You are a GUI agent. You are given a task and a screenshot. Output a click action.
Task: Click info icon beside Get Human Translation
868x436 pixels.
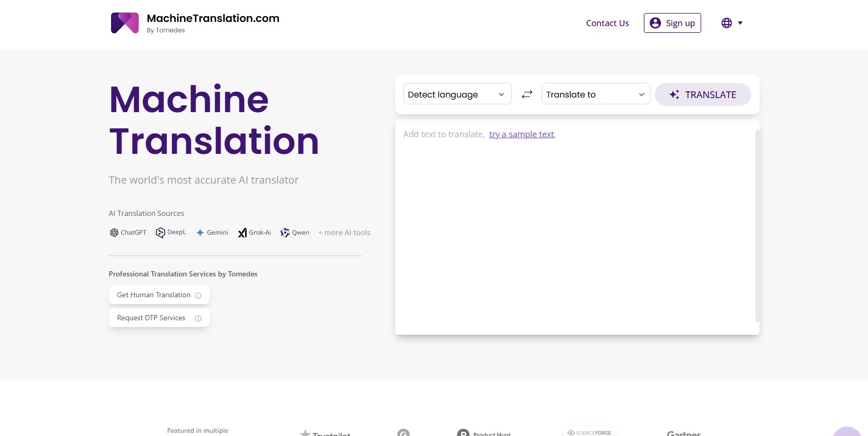coord(198,296)
